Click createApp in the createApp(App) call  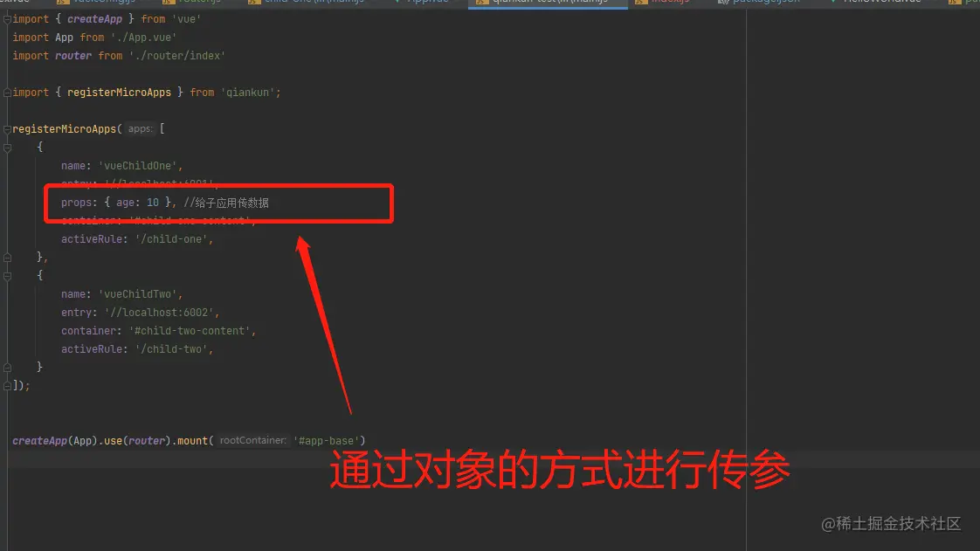pos(39,441)
